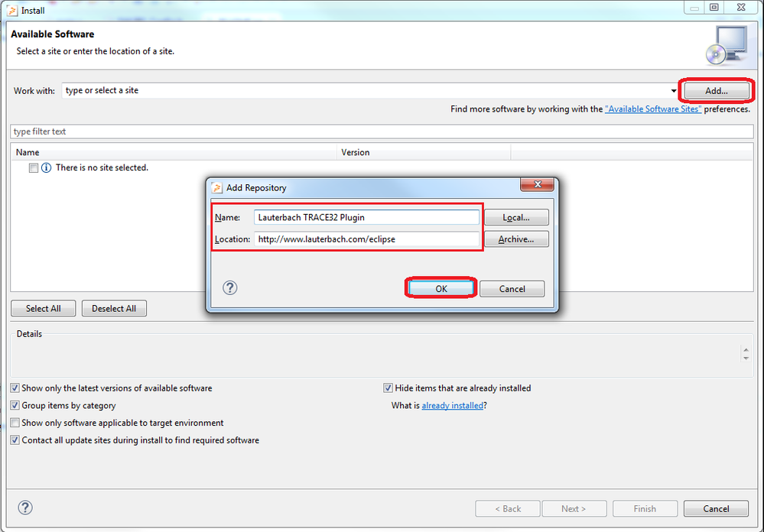
Task: Open the 'already installed' link
Action: (x=452, y=405)
